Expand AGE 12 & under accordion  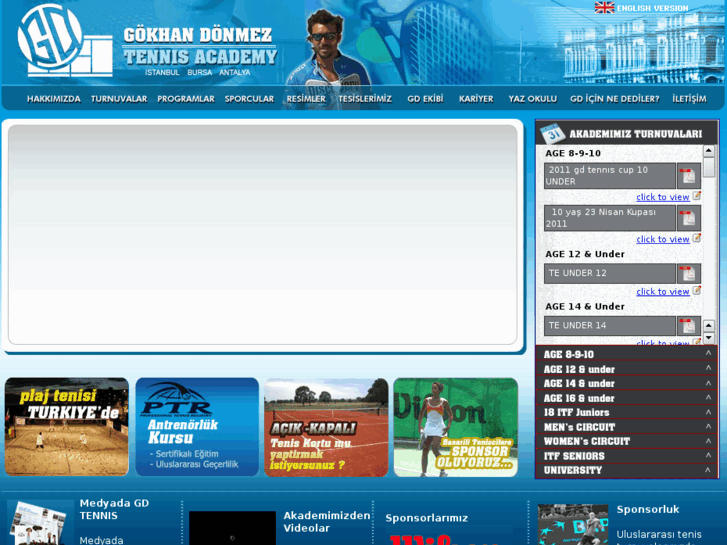coord(627,369)
